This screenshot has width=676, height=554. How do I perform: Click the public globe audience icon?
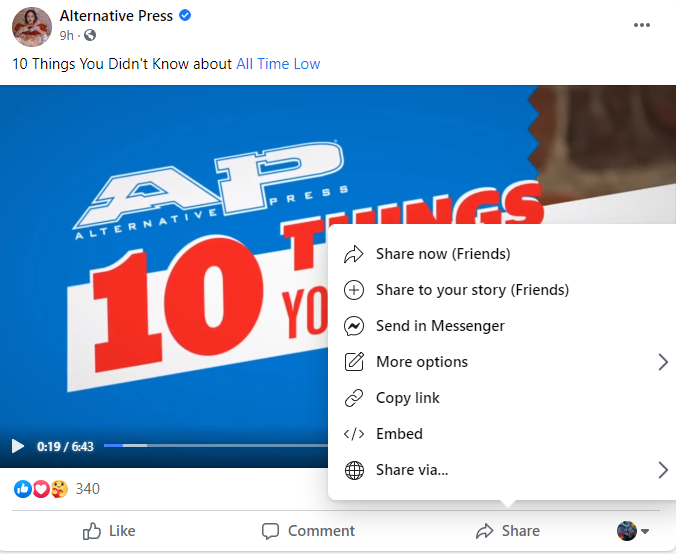point(90,35)
